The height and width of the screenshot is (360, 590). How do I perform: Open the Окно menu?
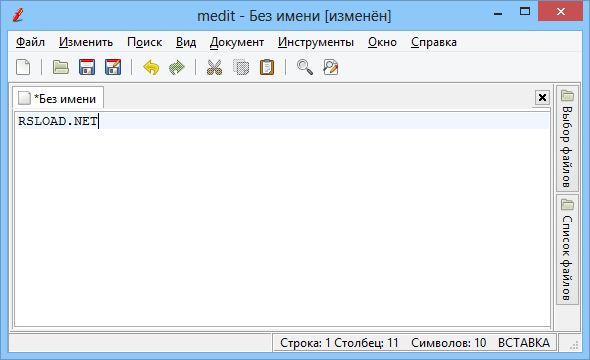tap(382, 42)
